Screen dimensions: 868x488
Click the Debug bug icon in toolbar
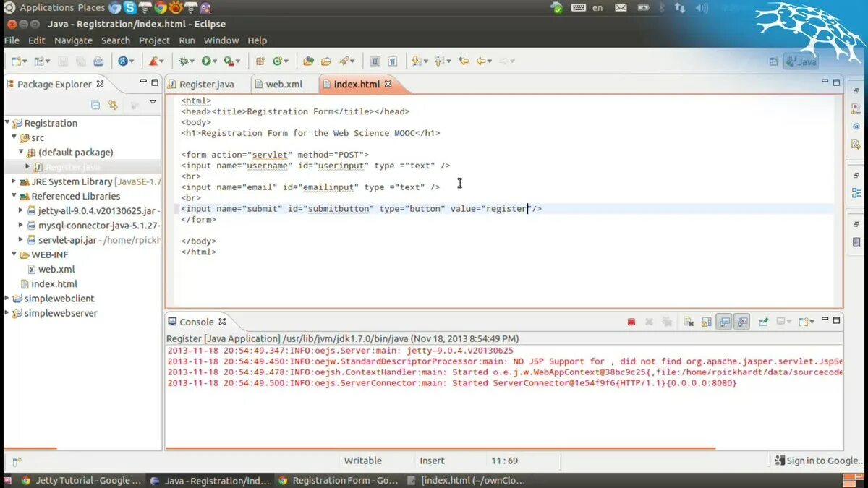pyautogui.click(x=183, y=61)
